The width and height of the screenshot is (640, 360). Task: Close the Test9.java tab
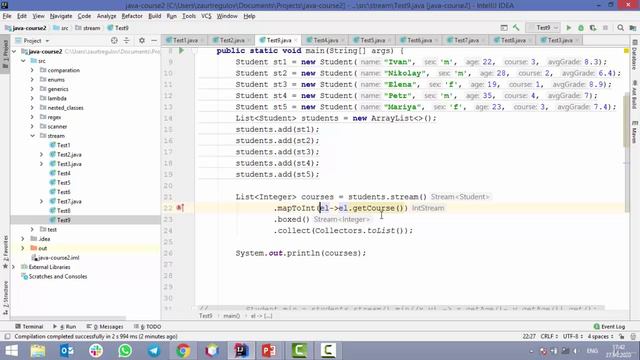296,40
